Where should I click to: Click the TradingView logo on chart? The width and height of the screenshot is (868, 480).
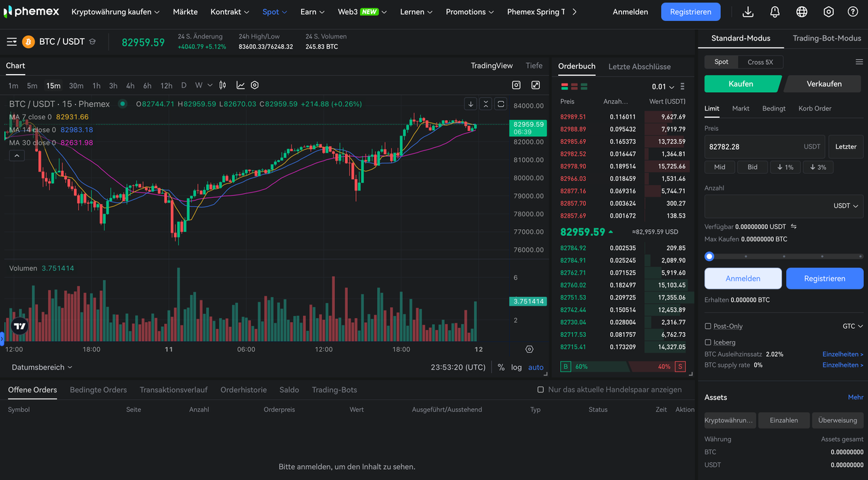pos(20,326)
